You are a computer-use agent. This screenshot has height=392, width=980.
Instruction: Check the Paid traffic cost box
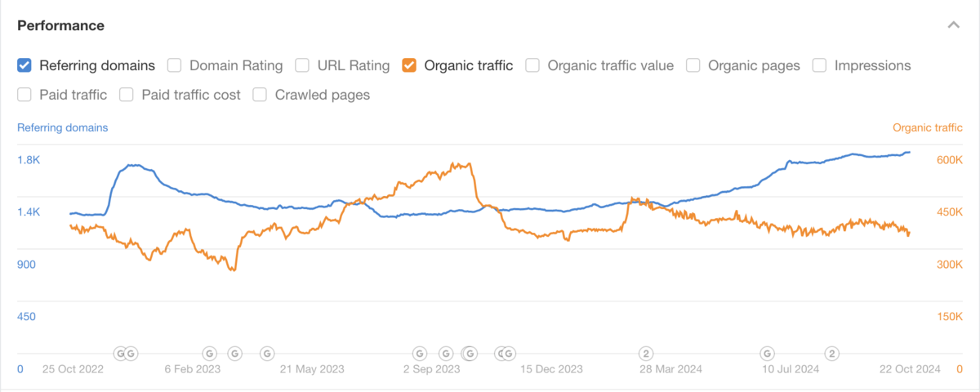tap(127, 95)
